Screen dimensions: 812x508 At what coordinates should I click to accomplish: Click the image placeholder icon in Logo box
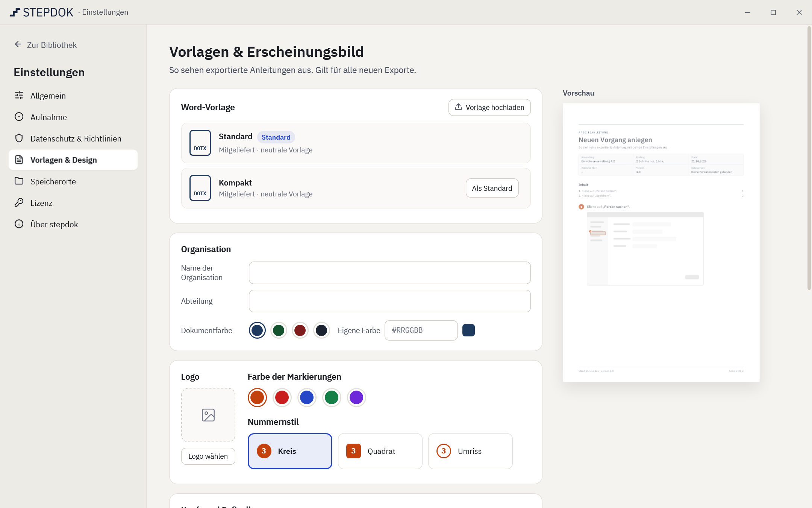(x=208, y=415)
